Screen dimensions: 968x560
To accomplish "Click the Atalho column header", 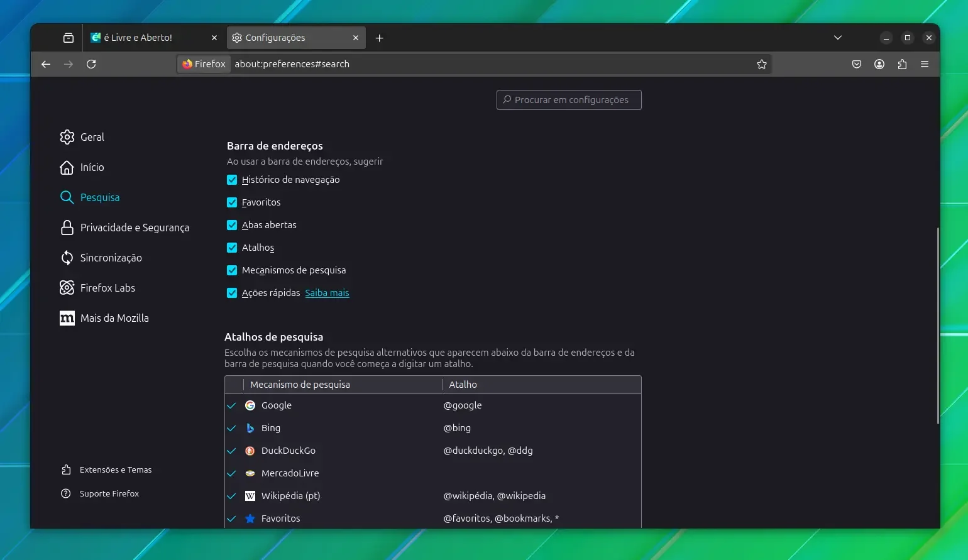I will tap(542, 385).
